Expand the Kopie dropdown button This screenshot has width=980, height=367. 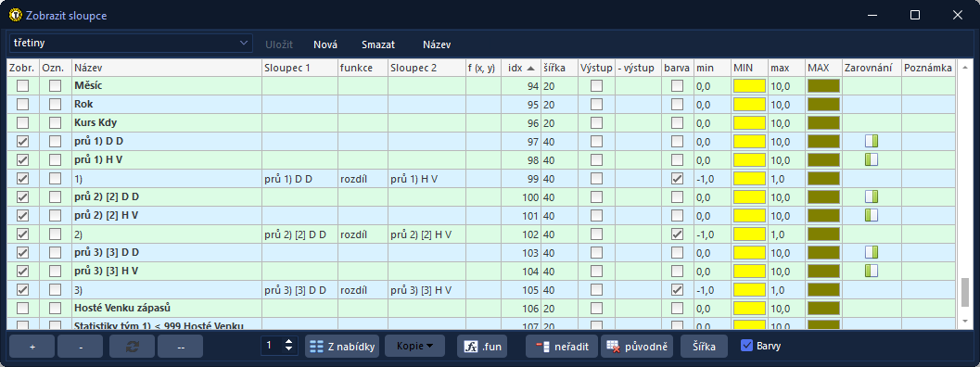click(x=415, y=346)
